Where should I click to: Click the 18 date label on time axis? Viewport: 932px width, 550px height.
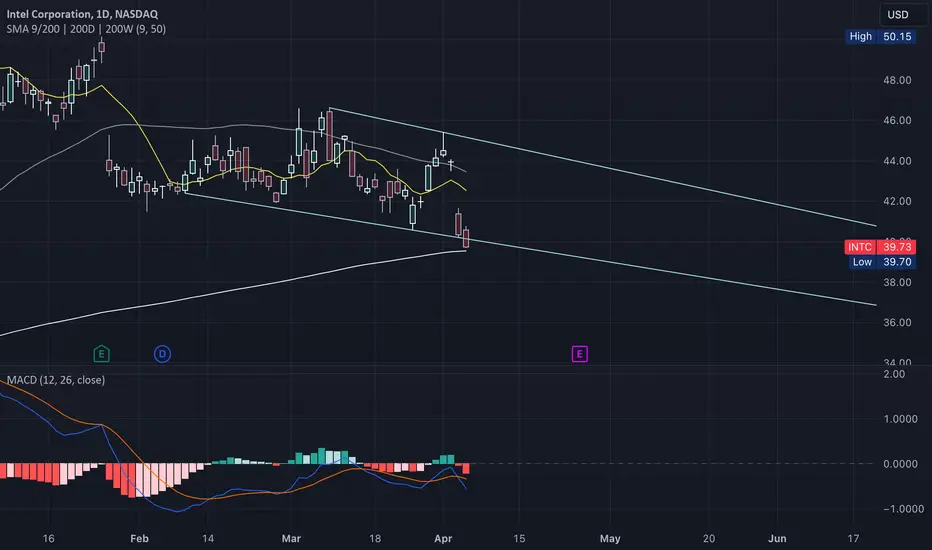click(374, 538)
